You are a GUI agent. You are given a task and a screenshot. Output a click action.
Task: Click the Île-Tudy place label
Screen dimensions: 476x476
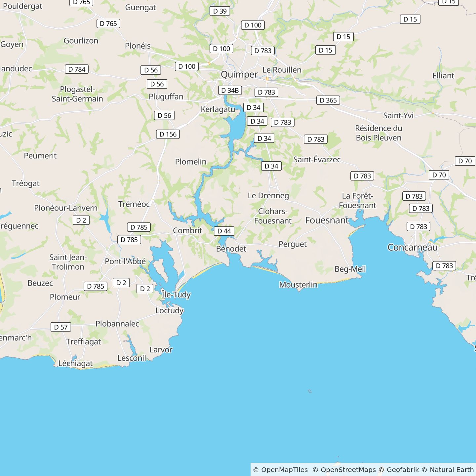176,294
